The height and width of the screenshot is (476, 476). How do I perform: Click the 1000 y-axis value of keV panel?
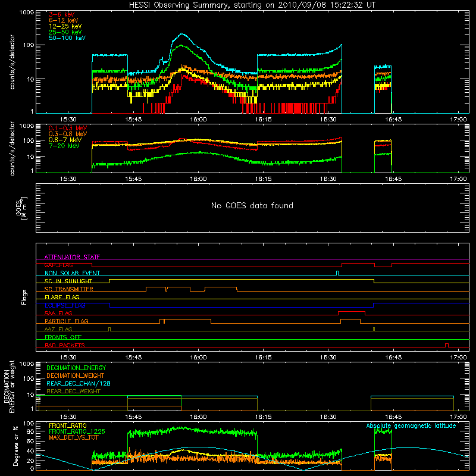pyautogui.click(x=26, y=12)
